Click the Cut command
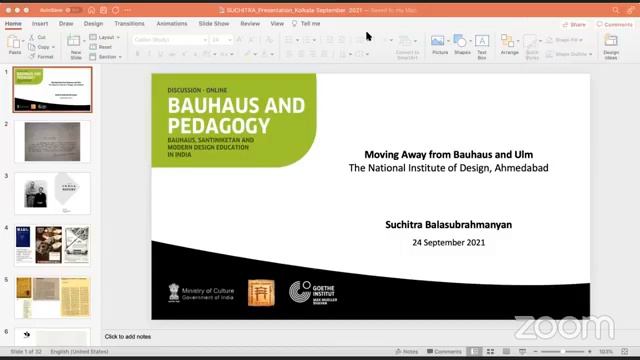The width and height of the screenshot is (640, 360). coord(38,37)
